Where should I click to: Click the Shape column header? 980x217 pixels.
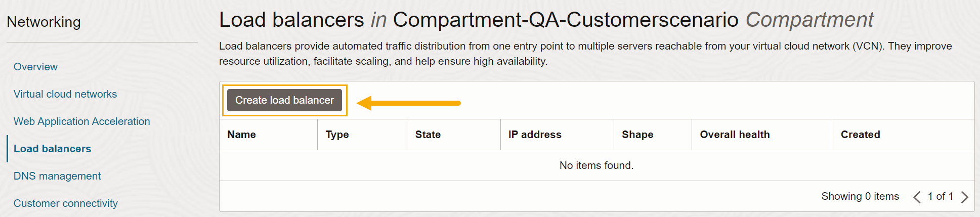pyautogui.click(x=637, y=135)
